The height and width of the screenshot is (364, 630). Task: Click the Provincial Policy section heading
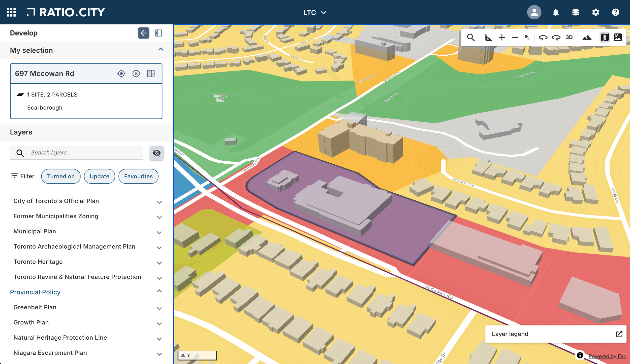pos(35,292)
